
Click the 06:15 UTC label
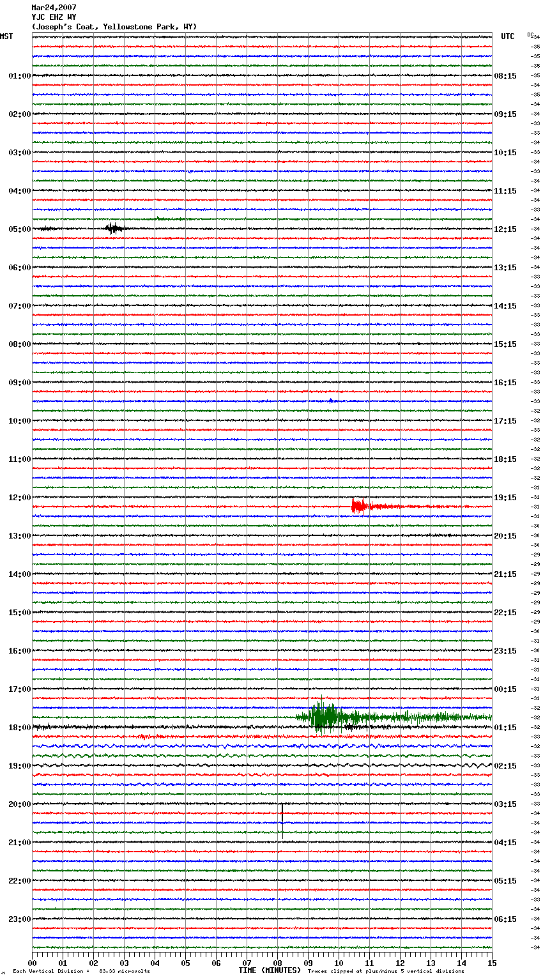point(505,919)
